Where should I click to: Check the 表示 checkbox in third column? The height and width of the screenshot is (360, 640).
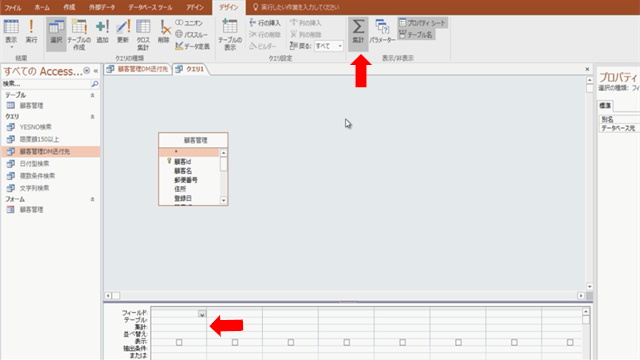click(291, 342)
